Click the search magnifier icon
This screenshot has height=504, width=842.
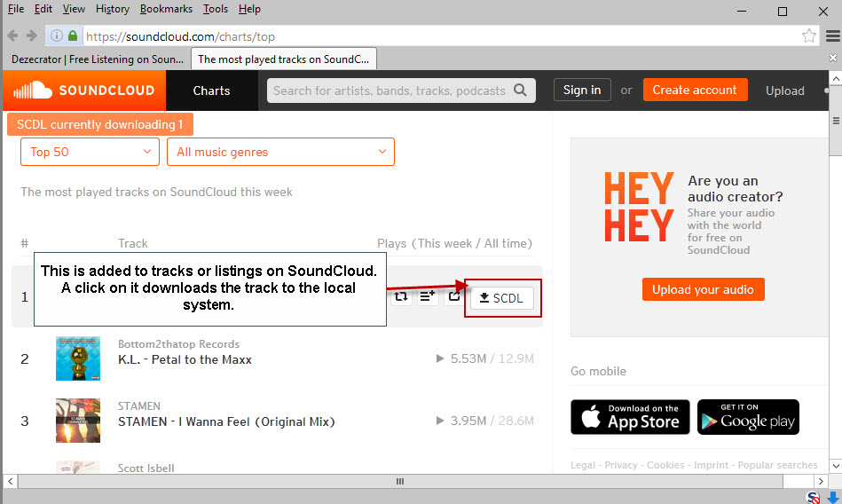pyautogui.click(x=520, y=91)
